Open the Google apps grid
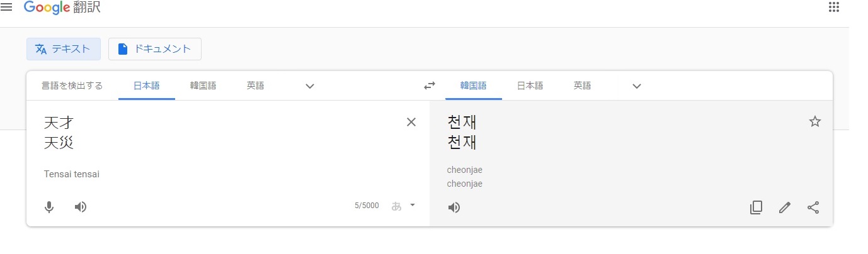868x254 pixels. 834,7
